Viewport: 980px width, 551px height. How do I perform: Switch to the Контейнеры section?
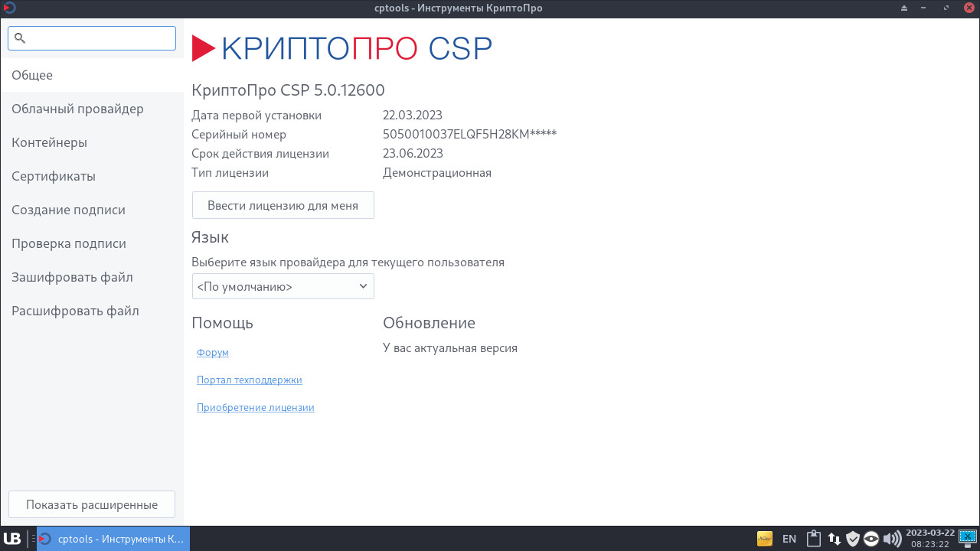click(92, 142)
